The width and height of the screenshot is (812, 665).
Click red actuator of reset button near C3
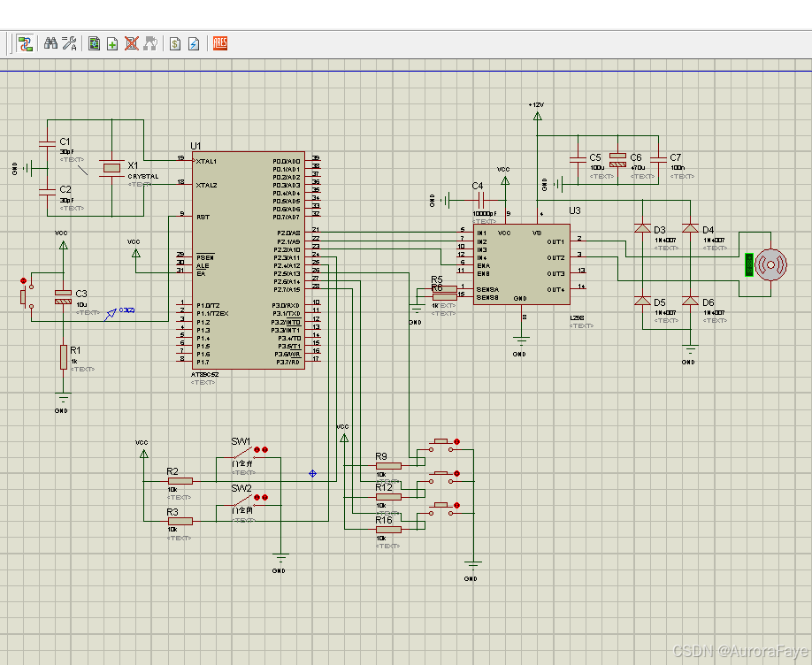pyautogui.click(x=23, y=280)
